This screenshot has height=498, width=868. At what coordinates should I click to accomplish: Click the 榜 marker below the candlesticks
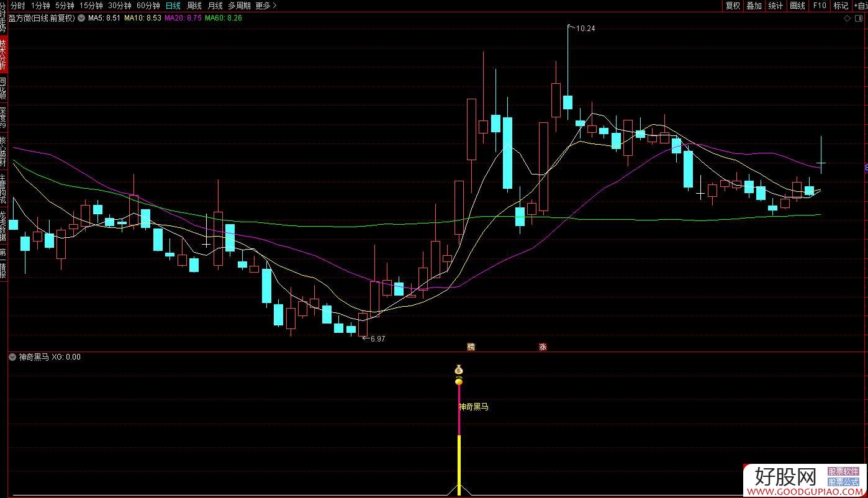click(x=471, y=346)
